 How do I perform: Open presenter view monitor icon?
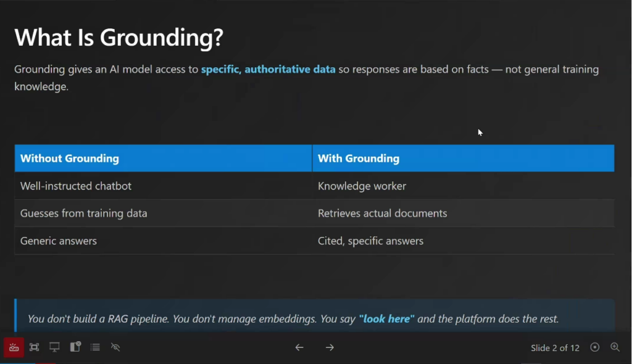(55, 347)
